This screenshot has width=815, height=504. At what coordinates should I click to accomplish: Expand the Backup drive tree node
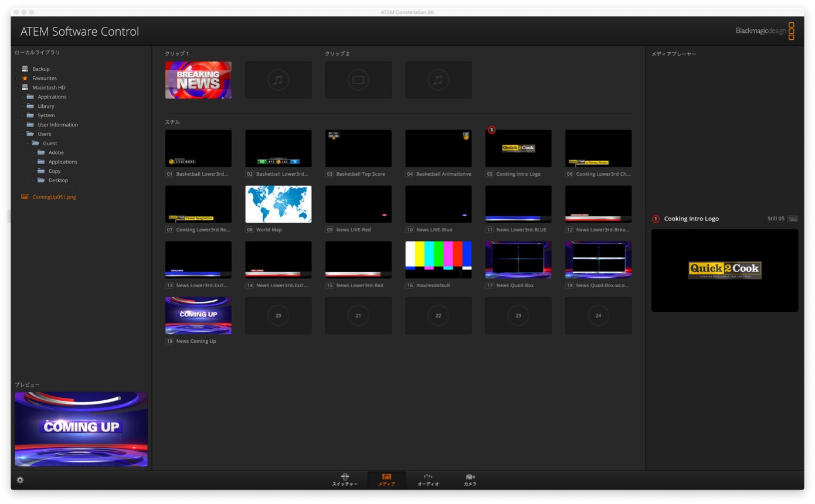[17, 69]
